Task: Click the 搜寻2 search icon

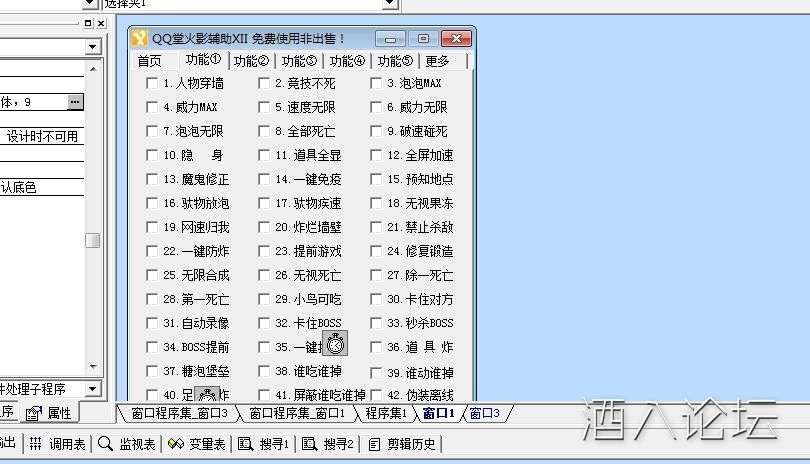Action: [309, 443]
